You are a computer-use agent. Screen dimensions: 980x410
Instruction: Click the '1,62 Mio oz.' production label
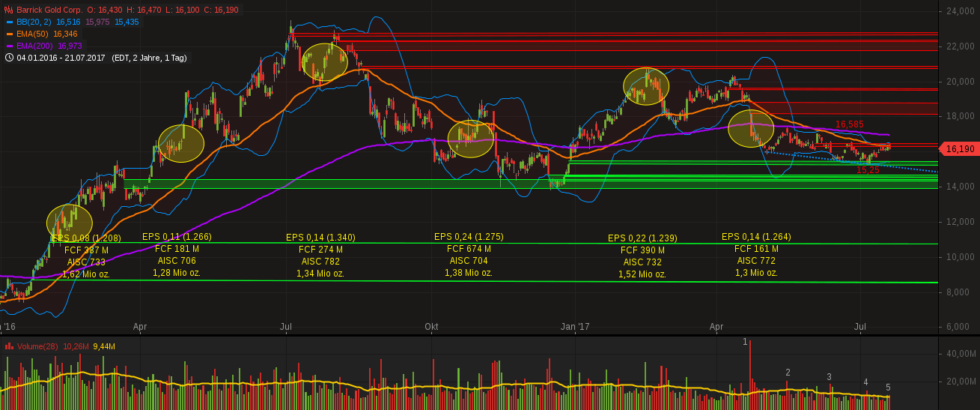[87, 274]
